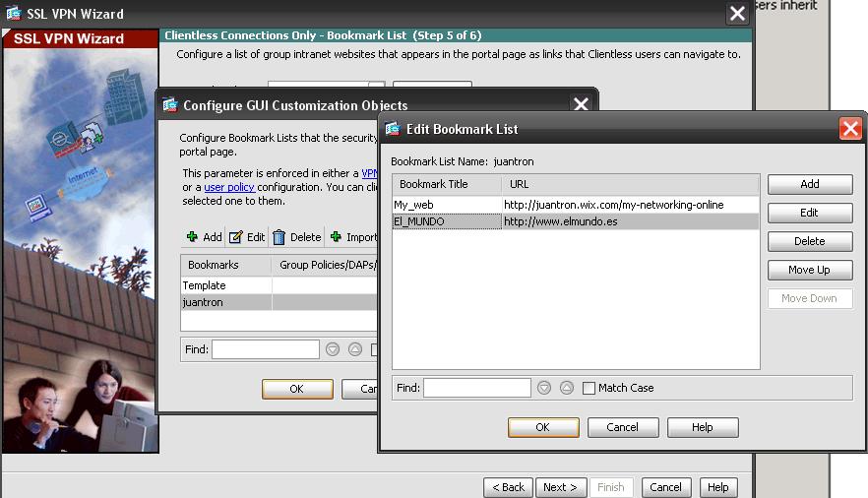Enable the Match Case checkbox
This screenshot has height=498, width=868.
589,388
